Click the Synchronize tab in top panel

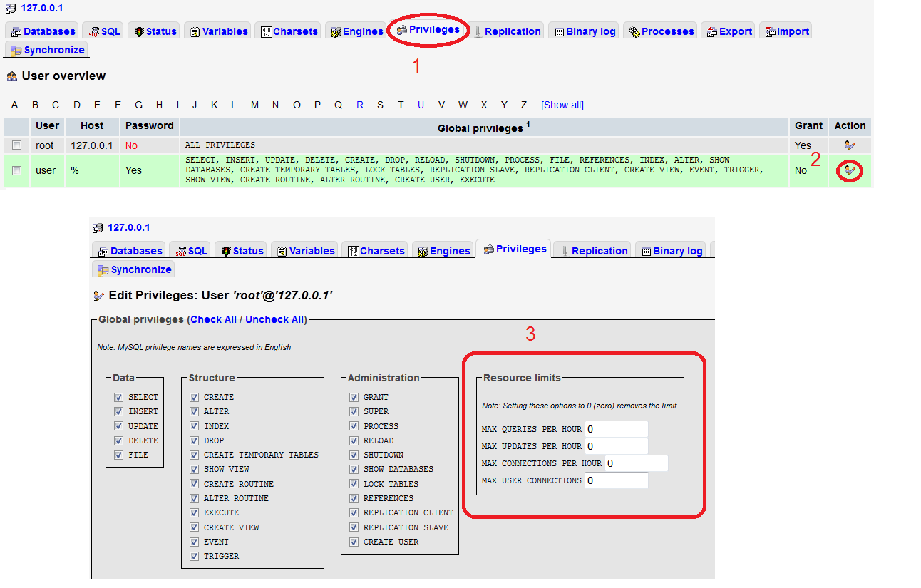pyautogui.click(x=48, y=50)
